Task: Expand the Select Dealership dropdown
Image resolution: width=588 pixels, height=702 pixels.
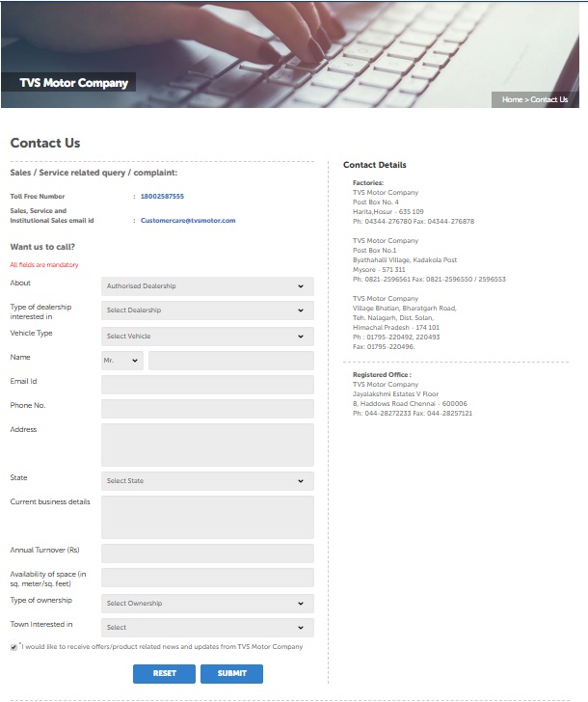Action: (x=207, y=310)
